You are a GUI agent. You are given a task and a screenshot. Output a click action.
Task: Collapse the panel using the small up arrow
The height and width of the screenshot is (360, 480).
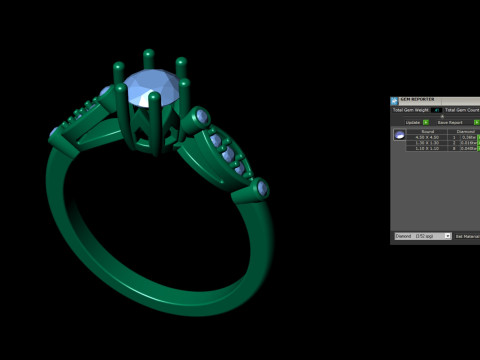pyautogui.click(x=442, y=116)
